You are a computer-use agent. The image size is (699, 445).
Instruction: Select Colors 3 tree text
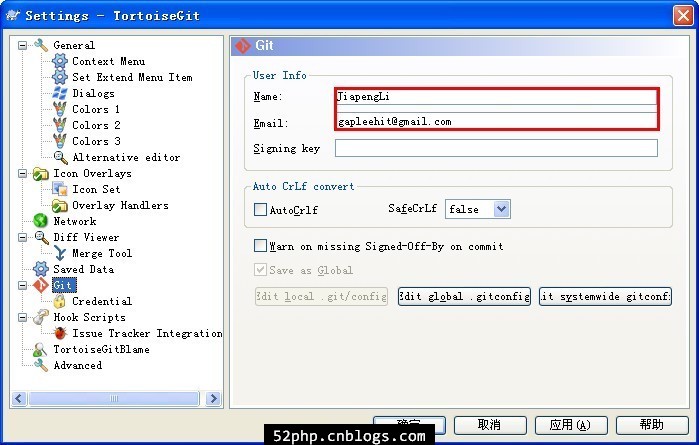coord(96,141)
